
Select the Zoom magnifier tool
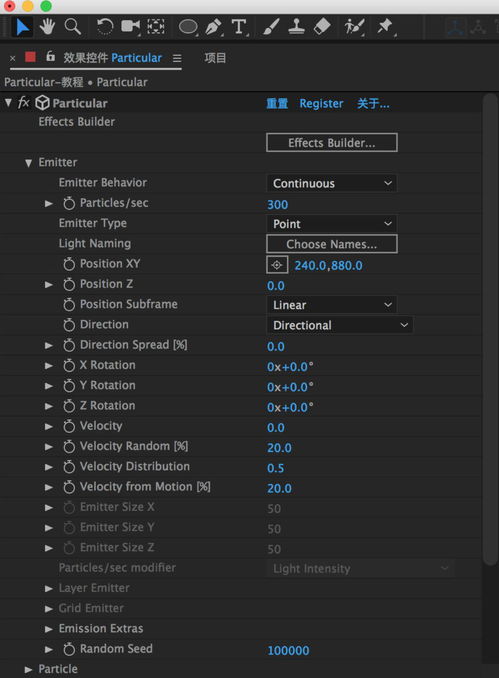pyautogui.click(x=72, y=27)
